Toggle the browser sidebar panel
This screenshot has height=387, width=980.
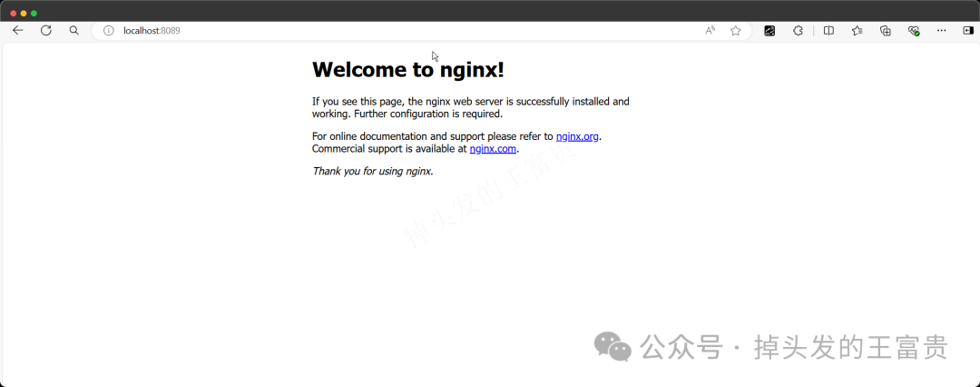[x=968, y=30]
